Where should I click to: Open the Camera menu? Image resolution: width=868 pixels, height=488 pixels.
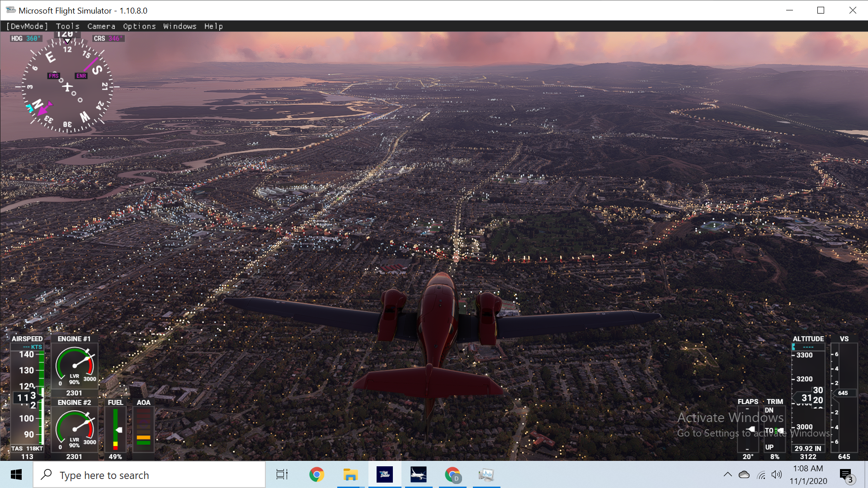101,26
